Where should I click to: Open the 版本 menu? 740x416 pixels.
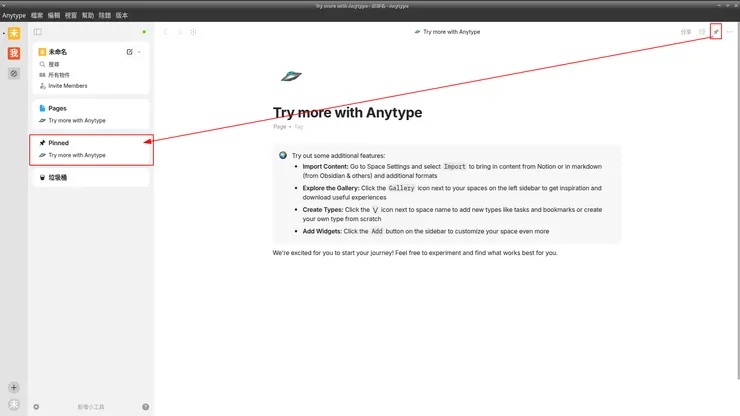point(122,15)
